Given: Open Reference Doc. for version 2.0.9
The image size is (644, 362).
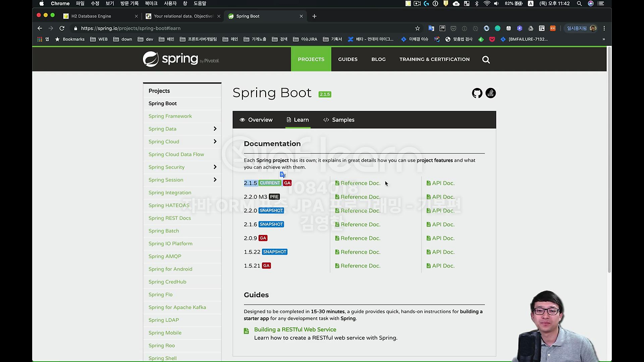Looking at the screenshot, I should 358,238.
